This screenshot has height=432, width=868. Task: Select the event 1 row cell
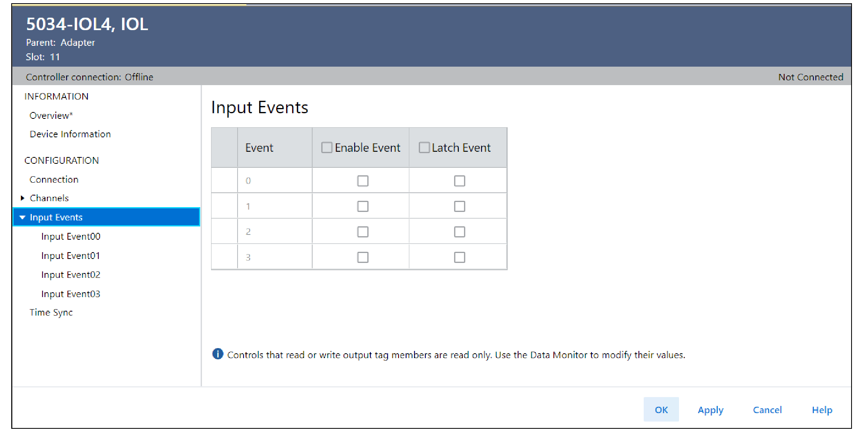tap(275, 206)
